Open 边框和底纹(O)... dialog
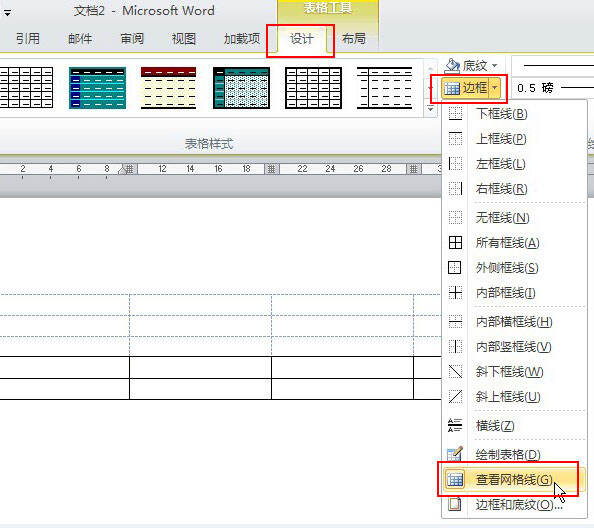 click(514, 505)
